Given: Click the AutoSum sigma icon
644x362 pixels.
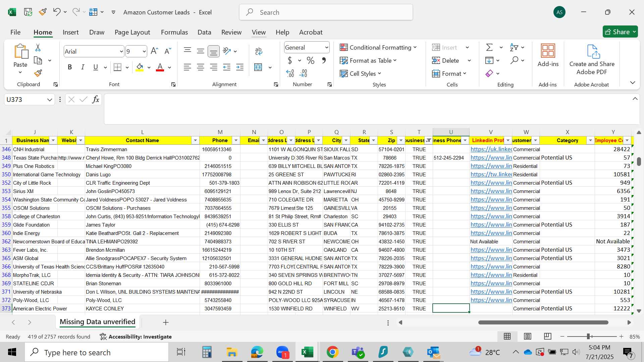Looking at the screenshot, I should pos(489,47).
